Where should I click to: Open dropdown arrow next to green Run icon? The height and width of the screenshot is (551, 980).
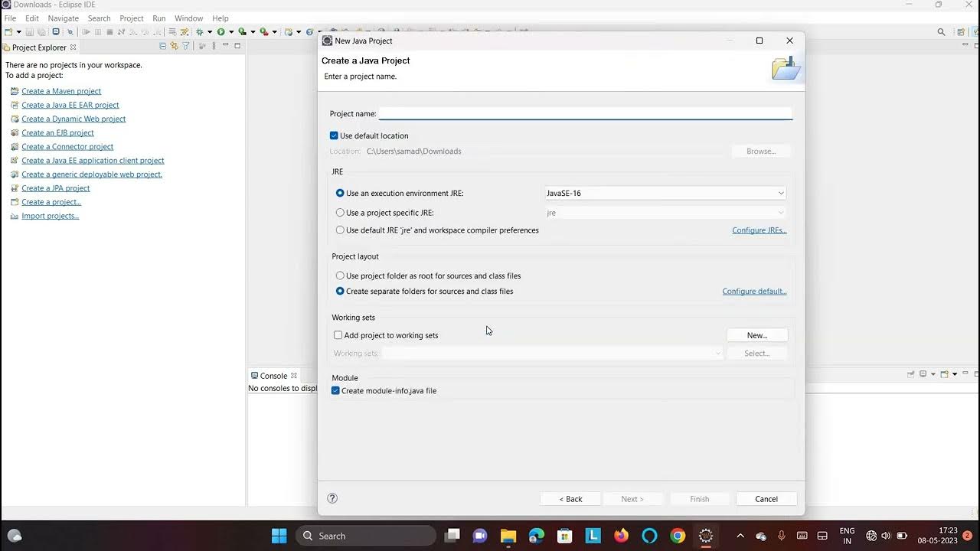pos(231,32)
